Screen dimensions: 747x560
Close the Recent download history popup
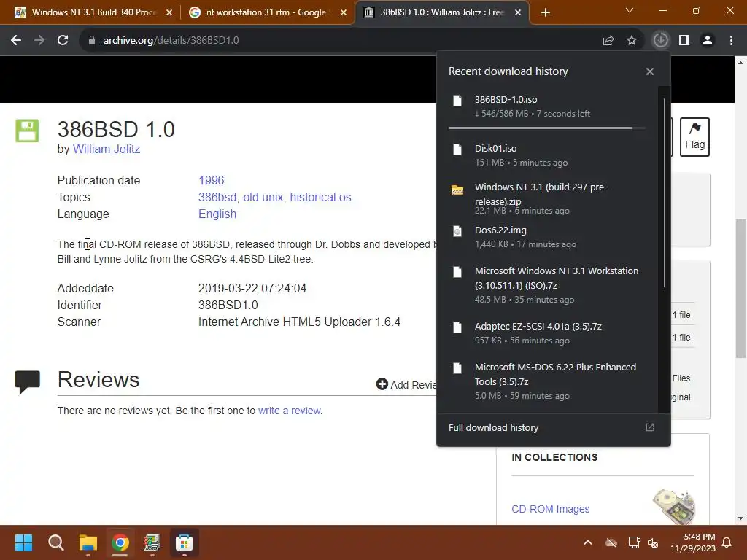point(650,71)
